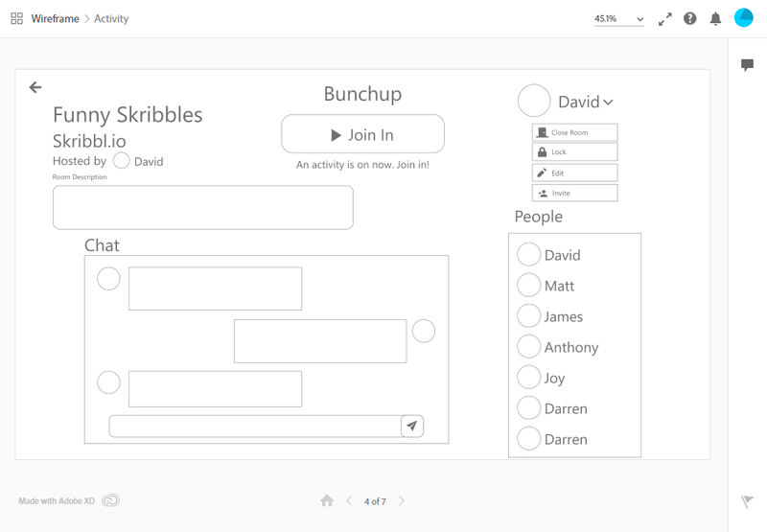Open the blue user profile avatar

click(x=744, y=18)
